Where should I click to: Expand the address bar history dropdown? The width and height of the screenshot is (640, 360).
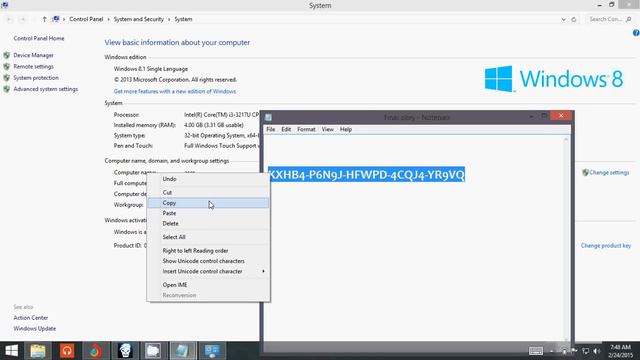[x=563, y=19]
